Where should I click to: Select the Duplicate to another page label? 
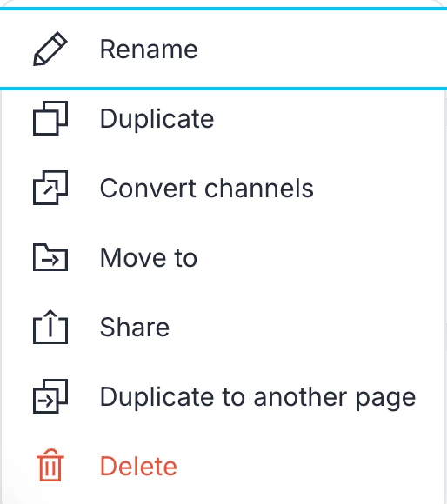coord(258,398)
